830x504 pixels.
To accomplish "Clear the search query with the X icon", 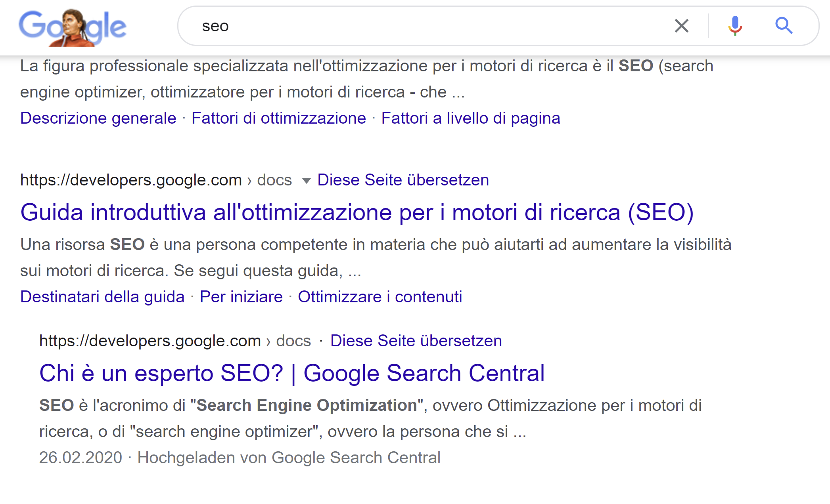I will 681,26.
